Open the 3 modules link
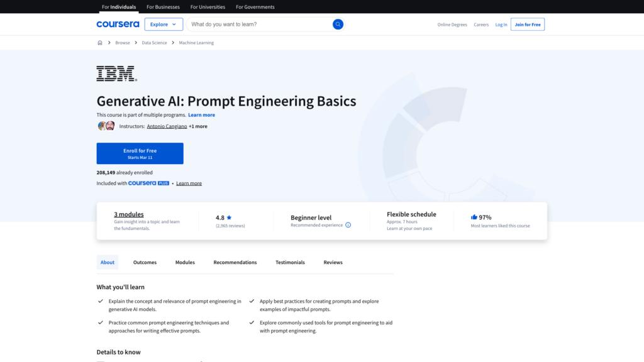Viewport: 644px width, 362px height. click(129, 214)
